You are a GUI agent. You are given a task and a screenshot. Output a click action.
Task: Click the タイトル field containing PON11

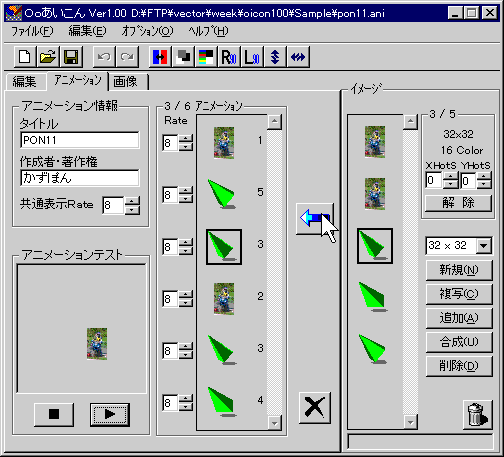tap(80, 140)
